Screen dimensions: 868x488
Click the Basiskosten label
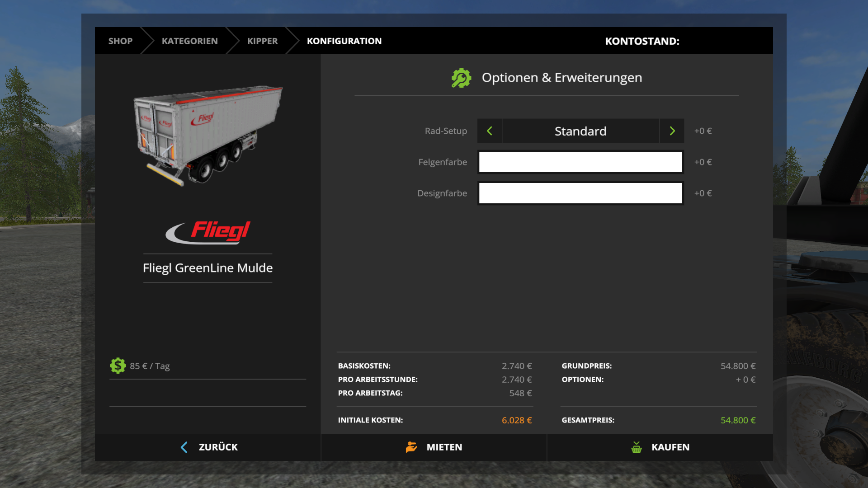[364, 366]
